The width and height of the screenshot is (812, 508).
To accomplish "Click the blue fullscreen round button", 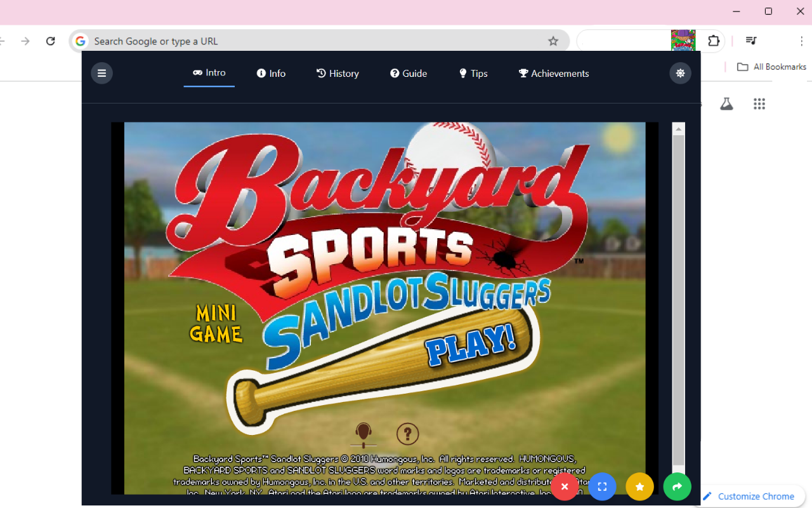I will click(602, 487).
